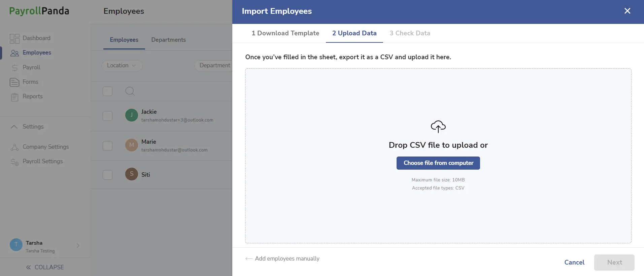
Task: Open Company Settings in sidebar
Action: pos(45,147)
